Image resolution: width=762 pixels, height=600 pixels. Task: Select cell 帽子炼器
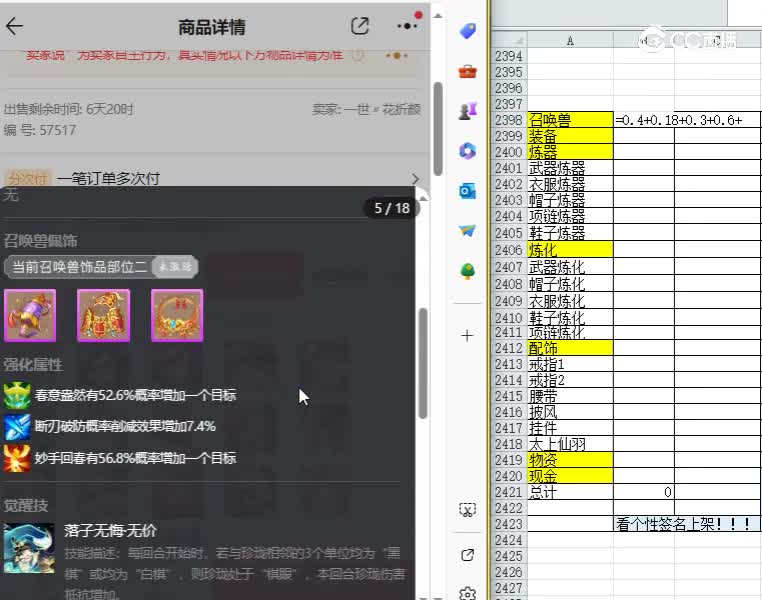[x=570, y=200]
